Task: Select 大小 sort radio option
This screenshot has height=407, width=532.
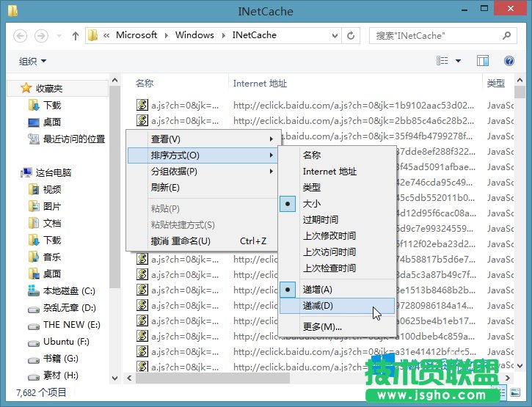Action: [x=312, y=203]
